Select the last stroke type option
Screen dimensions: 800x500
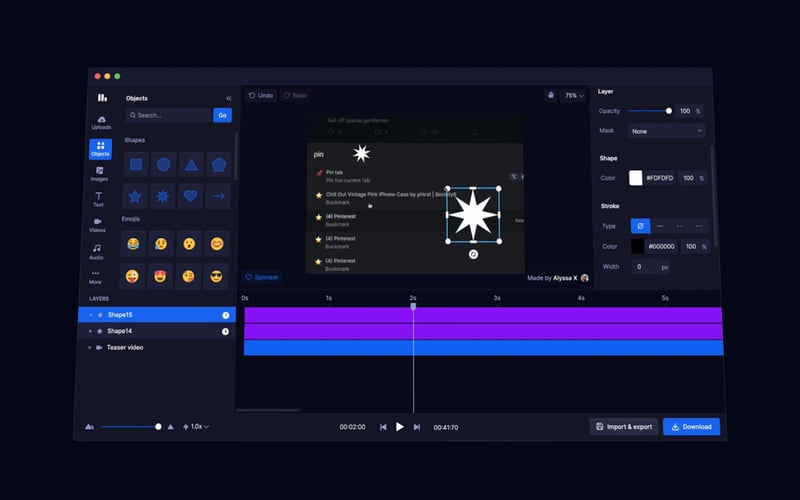coord(699,226)
